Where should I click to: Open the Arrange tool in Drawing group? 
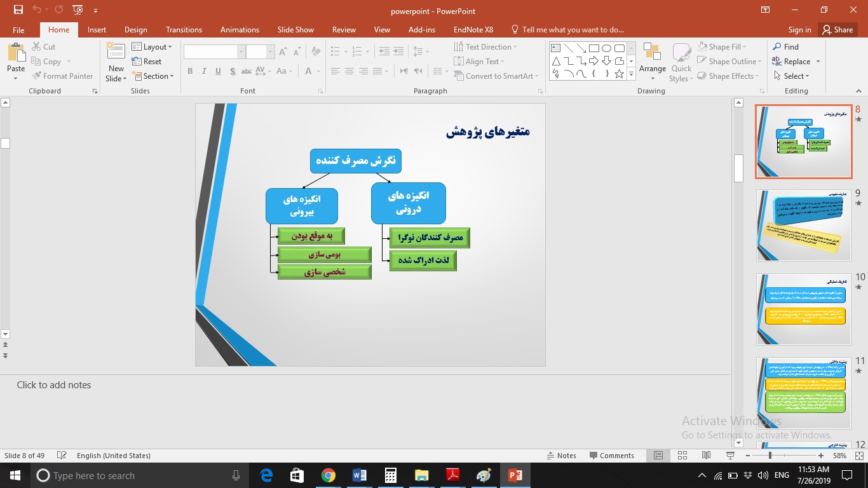click(x=653, y=61)
